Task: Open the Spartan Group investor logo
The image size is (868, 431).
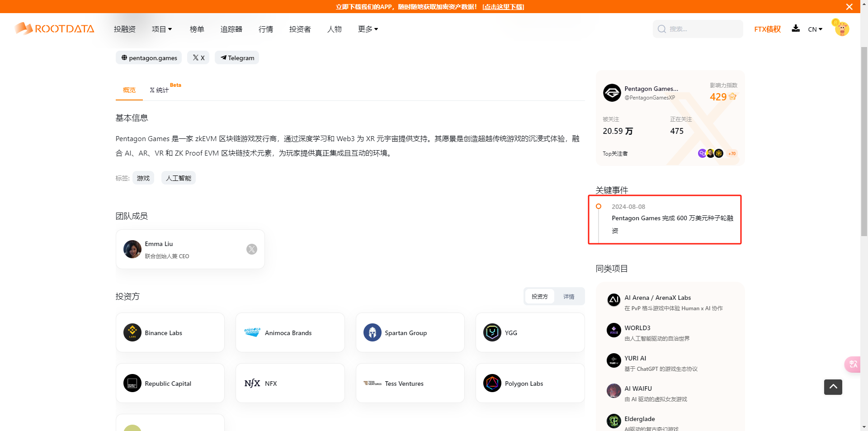Action: pos(373,332)
